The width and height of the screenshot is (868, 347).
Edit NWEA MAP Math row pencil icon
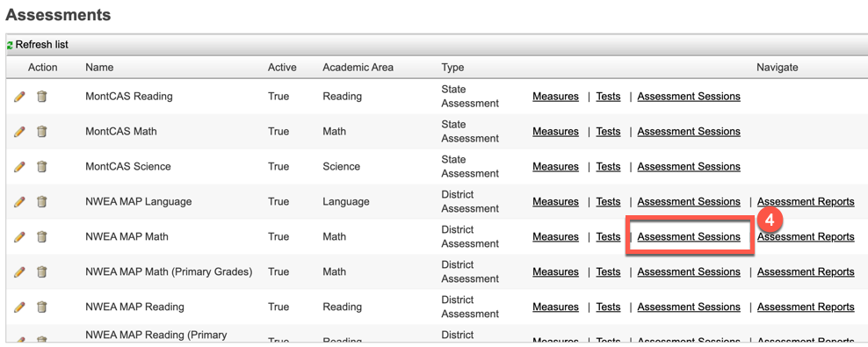tap(19, 237)
